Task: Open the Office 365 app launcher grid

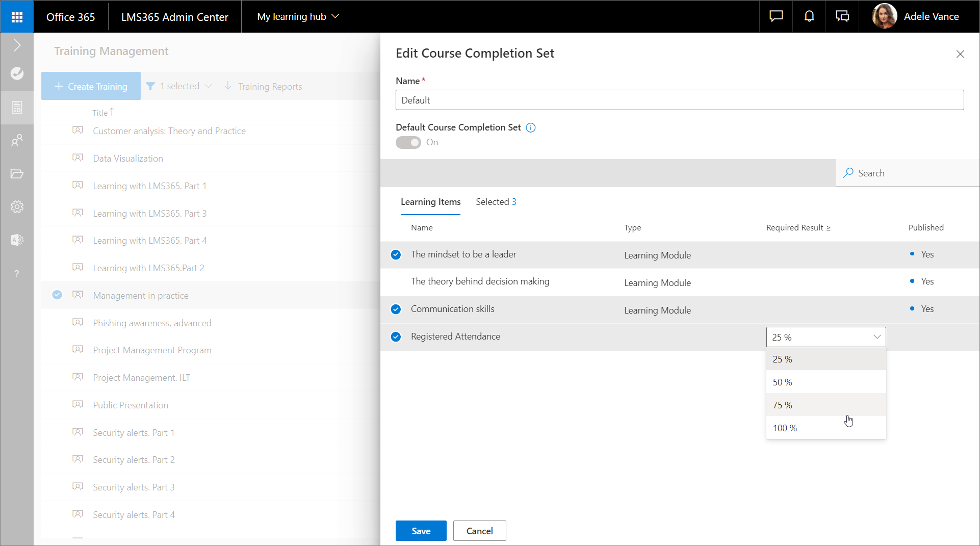Action: click(17, 17)
